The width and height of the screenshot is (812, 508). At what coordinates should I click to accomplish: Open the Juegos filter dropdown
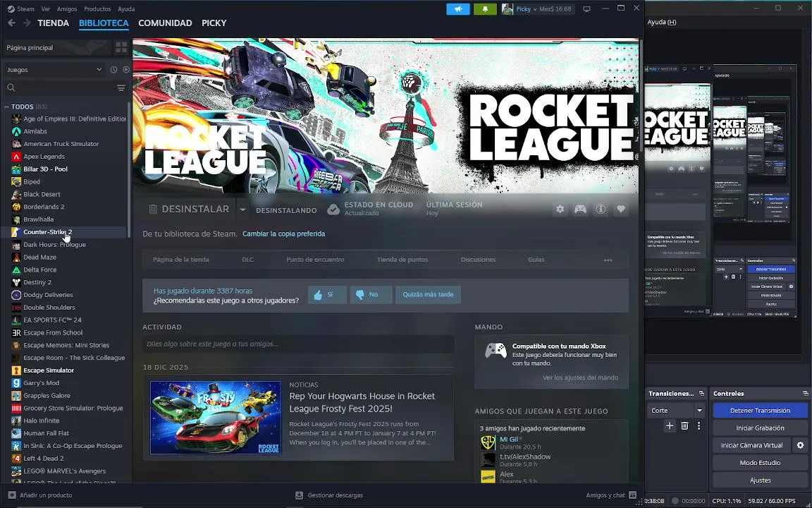click(54, 69)
